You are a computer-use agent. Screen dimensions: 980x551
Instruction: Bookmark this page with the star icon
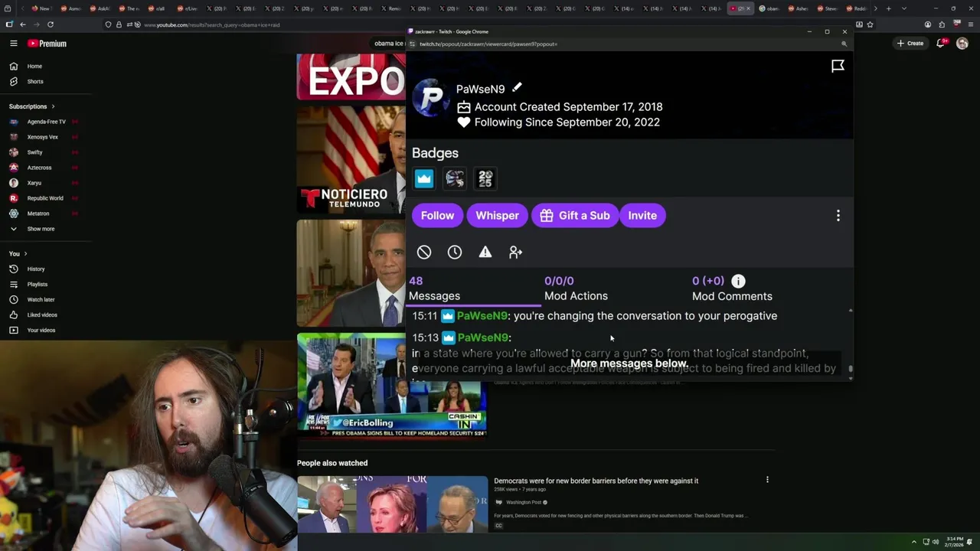[870, 24]
